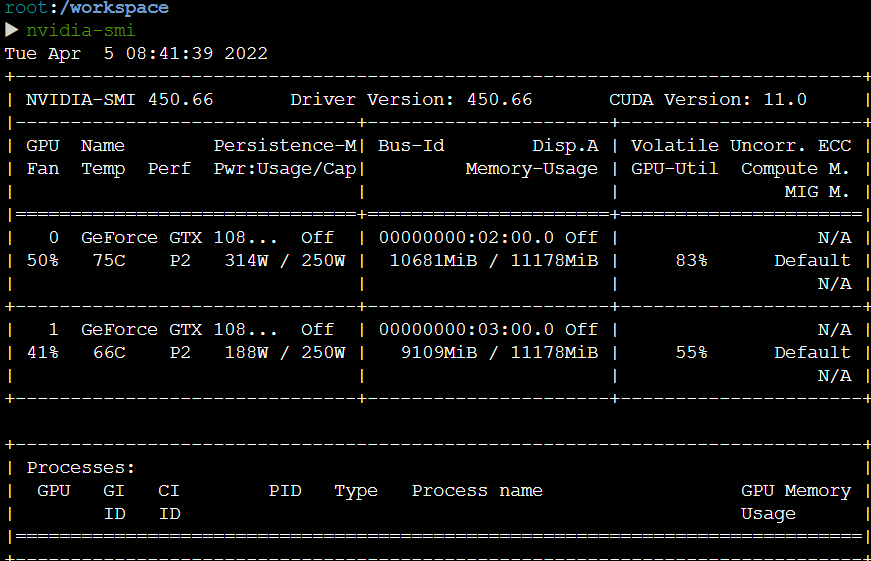Click the GI column header in Processes
The height and width of the screenshot is (561, 871).
click(114, 491)
